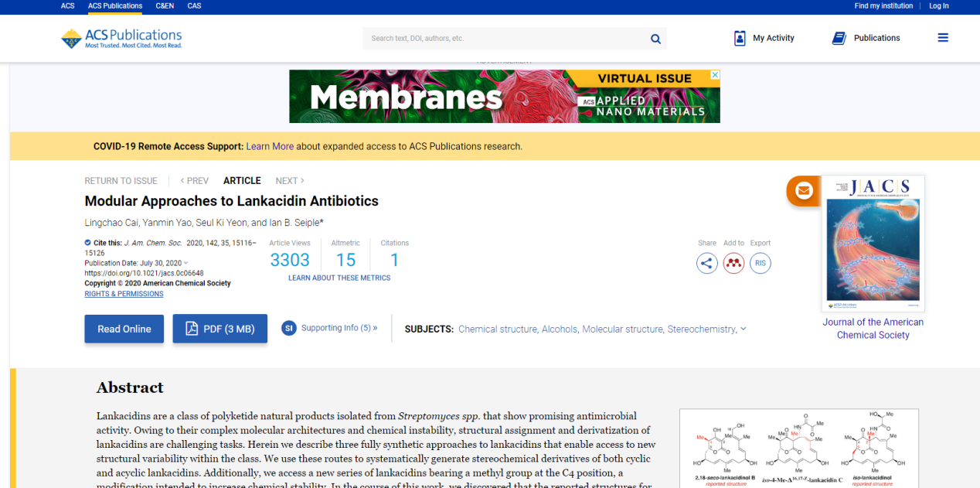
Task: Go to next article
Action: tap(290, 181)
